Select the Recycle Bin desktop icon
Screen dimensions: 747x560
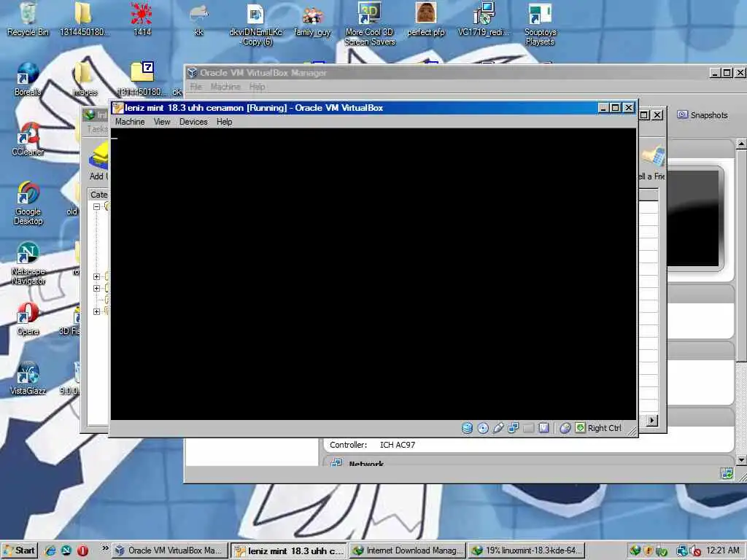28,20
